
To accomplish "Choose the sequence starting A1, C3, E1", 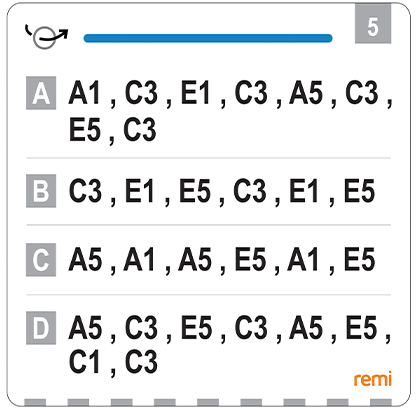I will pos(230,111).
